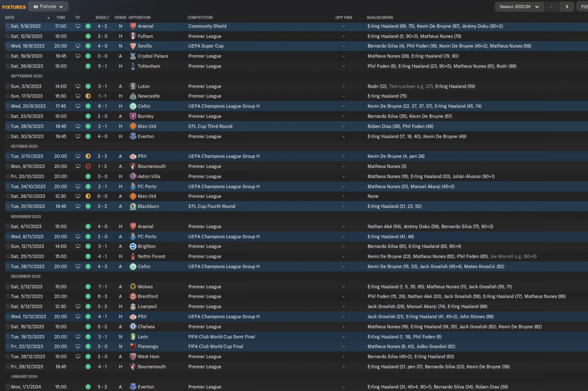Screen dimensions: 588x391
Task: Sort fixtures by the Date column header
Action: click(x=10, y=17)
